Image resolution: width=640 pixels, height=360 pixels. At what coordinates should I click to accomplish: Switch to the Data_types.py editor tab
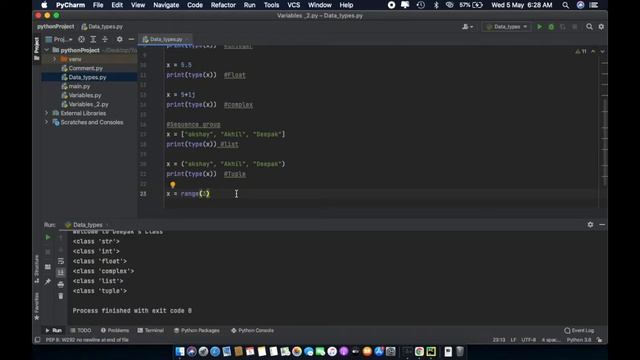pos(165,39)
